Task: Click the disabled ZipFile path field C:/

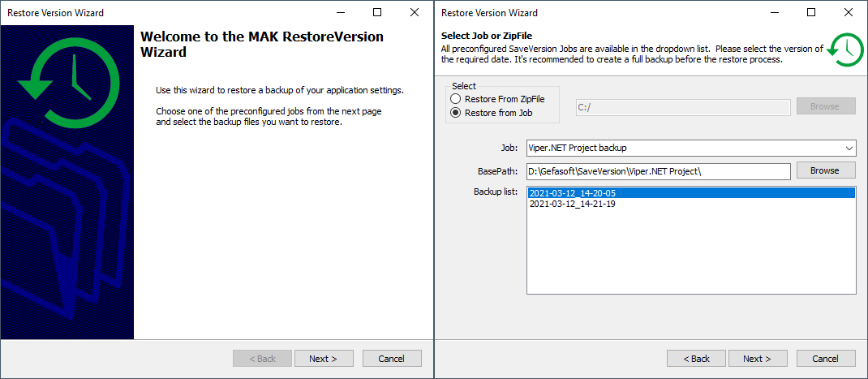Action: pyautogui.click(x=682, y=107)
